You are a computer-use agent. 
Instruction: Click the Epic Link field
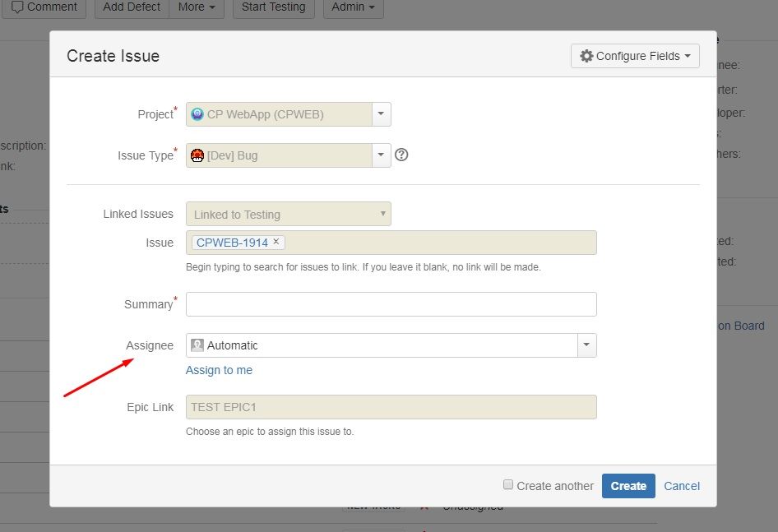point(391,407)
